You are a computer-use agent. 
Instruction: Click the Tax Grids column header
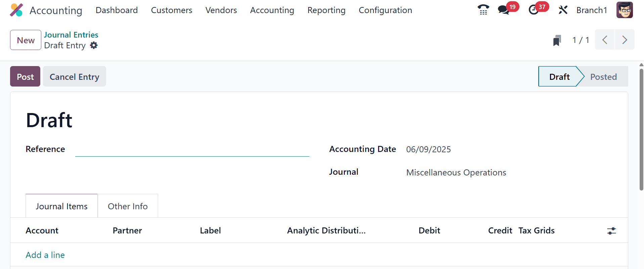click(537, 230)
